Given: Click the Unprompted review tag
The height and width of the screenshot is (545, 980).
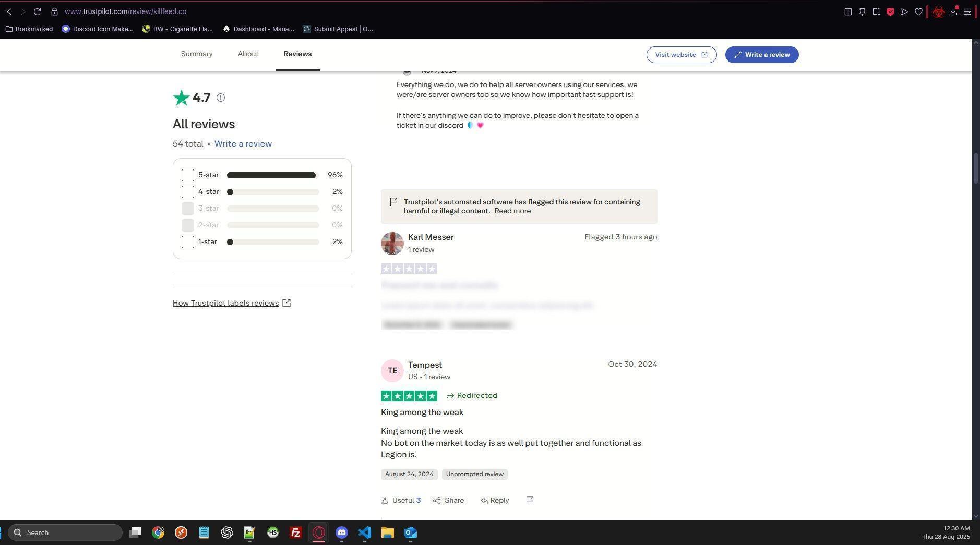Looking at the screenshot, I should pyautogui.click(x=475, y=475).
